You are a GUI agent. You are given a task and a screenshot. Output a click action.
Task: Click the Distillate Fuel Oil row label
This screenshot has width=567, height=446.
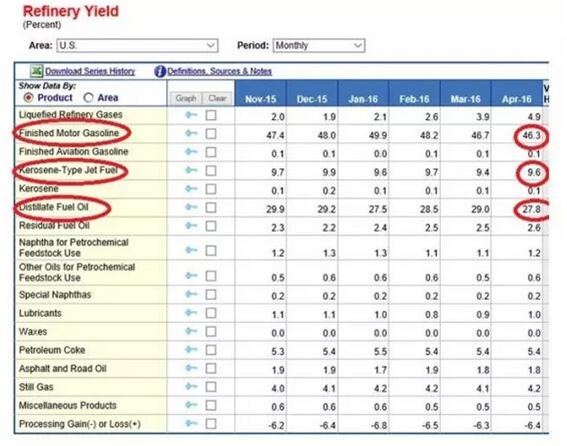[54, 207]
